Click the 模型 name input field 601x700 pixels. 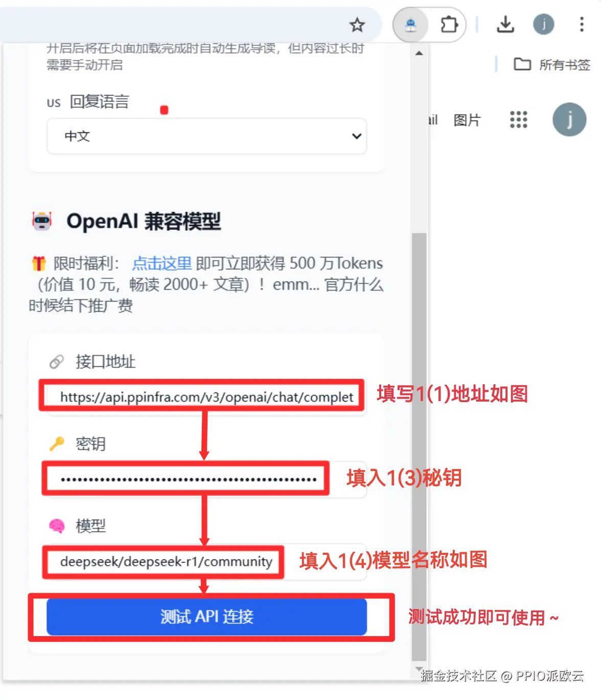click(206, 562)
